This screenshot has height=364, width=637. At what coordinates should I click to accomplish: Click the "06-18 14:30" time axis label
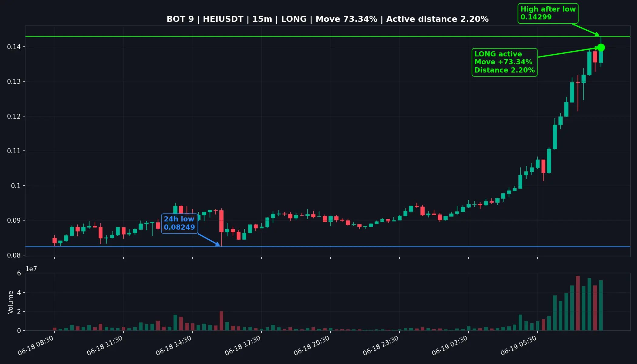[x=174, y=346]
